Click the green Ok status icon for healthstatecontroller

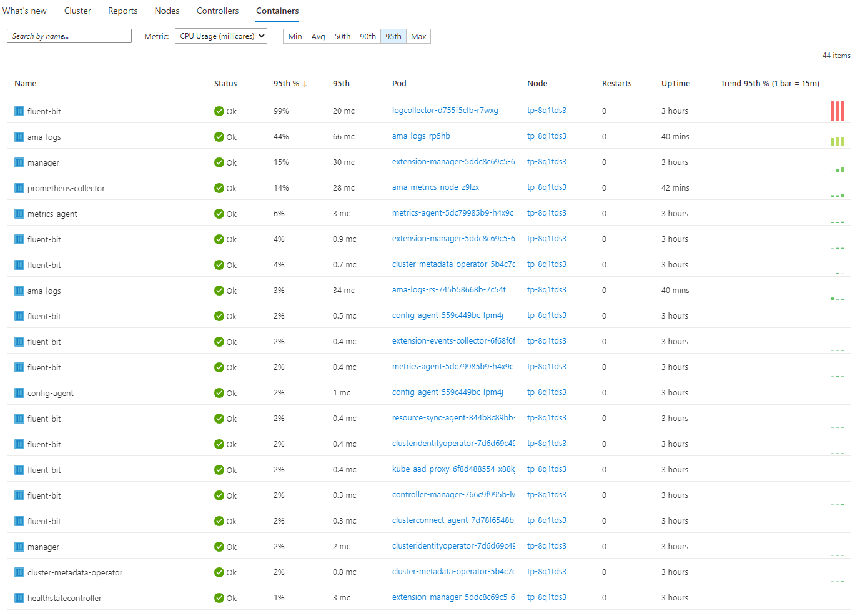point(219,598)
